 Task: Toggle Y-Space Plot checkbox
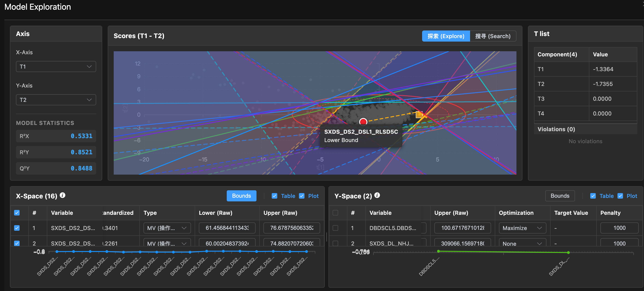click(620, 196)
